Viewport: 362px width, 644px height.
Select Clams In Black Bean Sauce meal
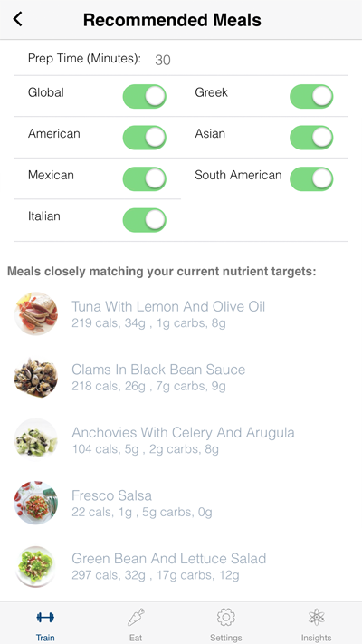pyautogui.click(x=181, y=377)
